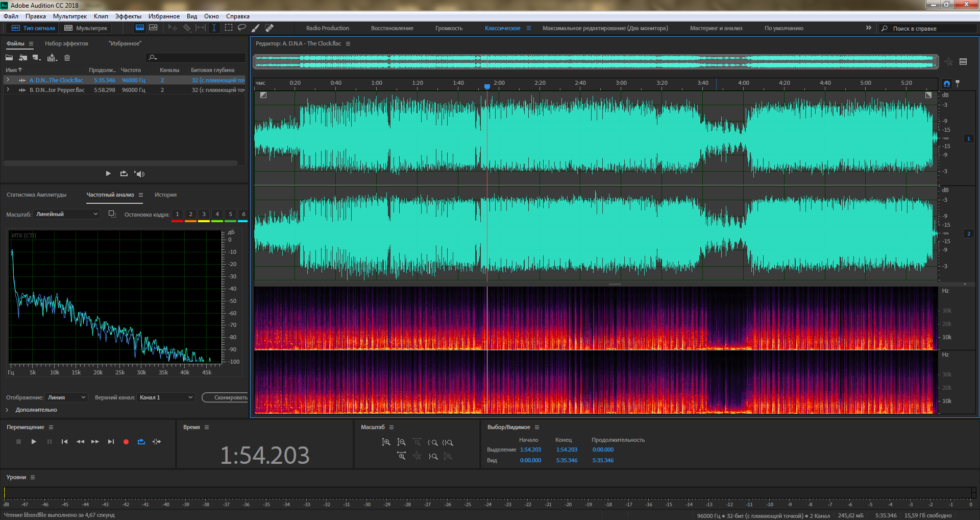Switch to 'Статистика Амплитуды' tab

tap(36, 195)
